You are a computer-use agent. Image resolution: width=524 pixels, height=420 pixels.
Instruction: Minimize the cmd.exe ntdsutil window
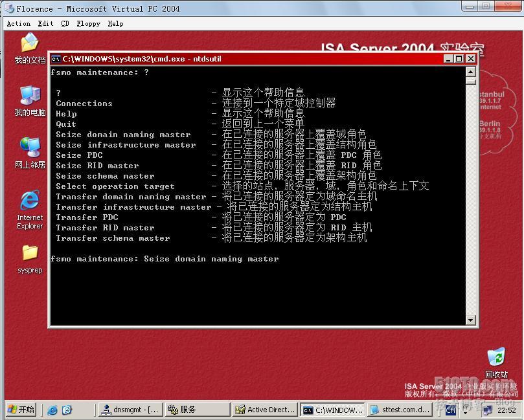[x=448, y=59]
